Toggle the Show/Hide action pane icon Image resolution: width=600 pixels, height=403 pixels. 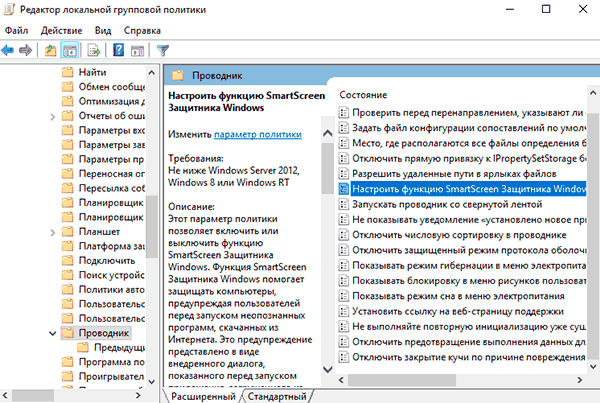click(x=137, y=50)
